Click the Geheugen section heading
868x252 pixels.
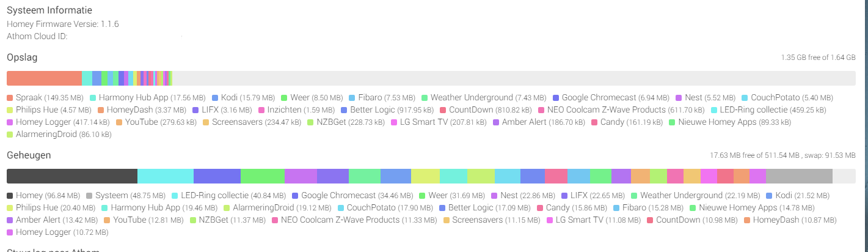[x=29, y=155]
